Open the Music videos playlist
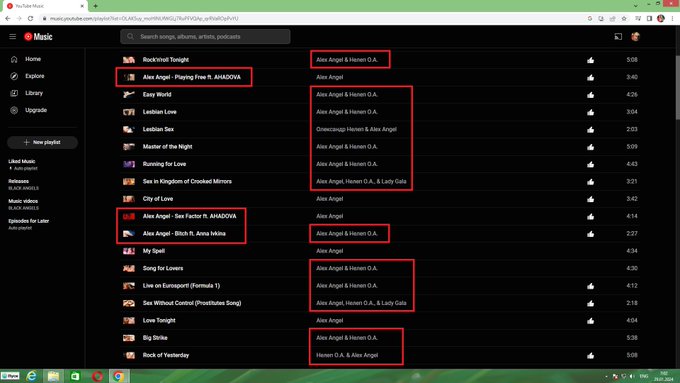The image size is (680, 383). pos(23,204)
